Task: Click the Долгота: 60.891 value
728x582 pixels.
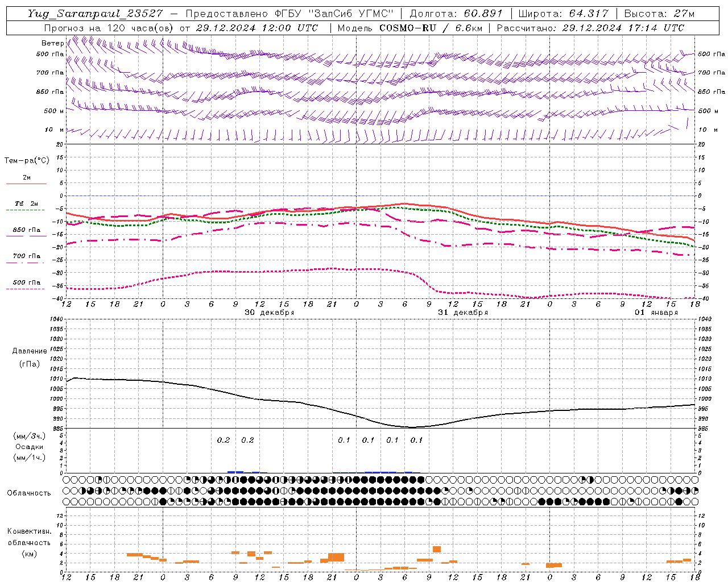Action: pyautogui.click(x=456, y=14)
